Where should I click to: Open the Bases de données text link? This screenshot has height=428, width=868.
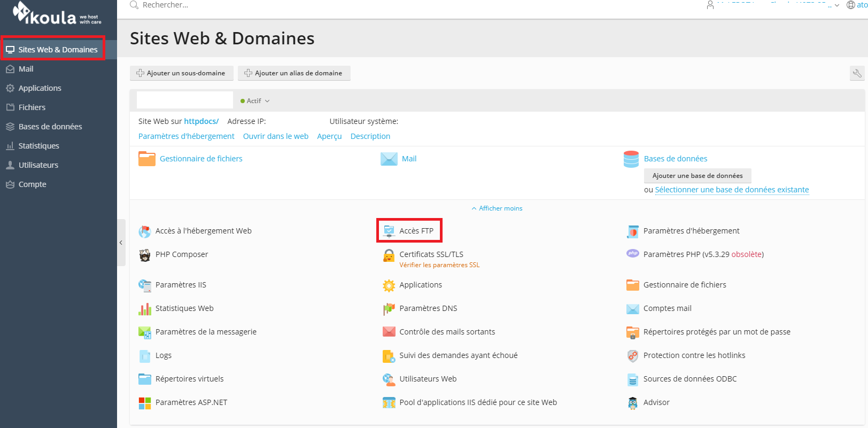click(x=676, y=159)
